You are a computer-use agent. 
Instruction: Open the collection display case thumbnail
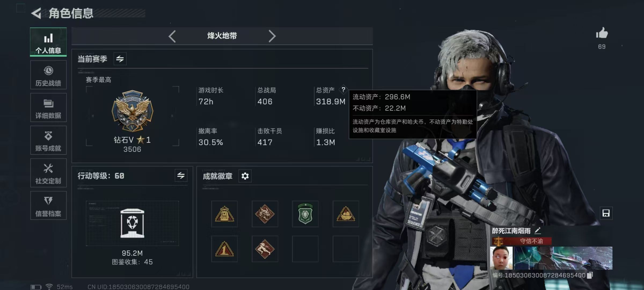pyautogui.click(x=132, y=223)
